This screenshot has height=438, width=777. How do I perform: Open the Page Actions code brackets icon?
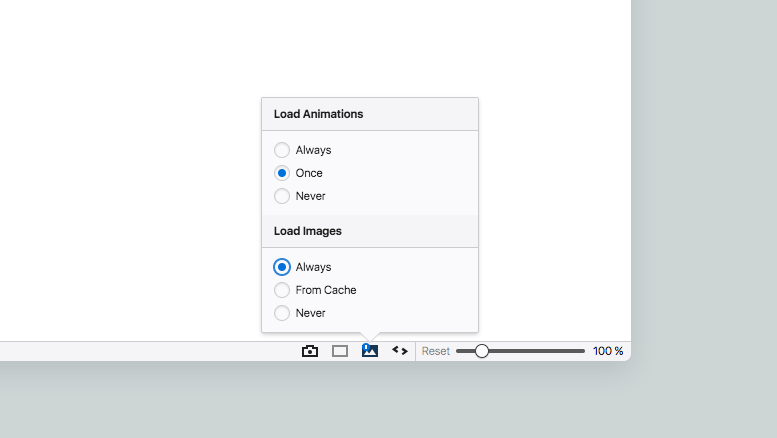tap(400, 351)
